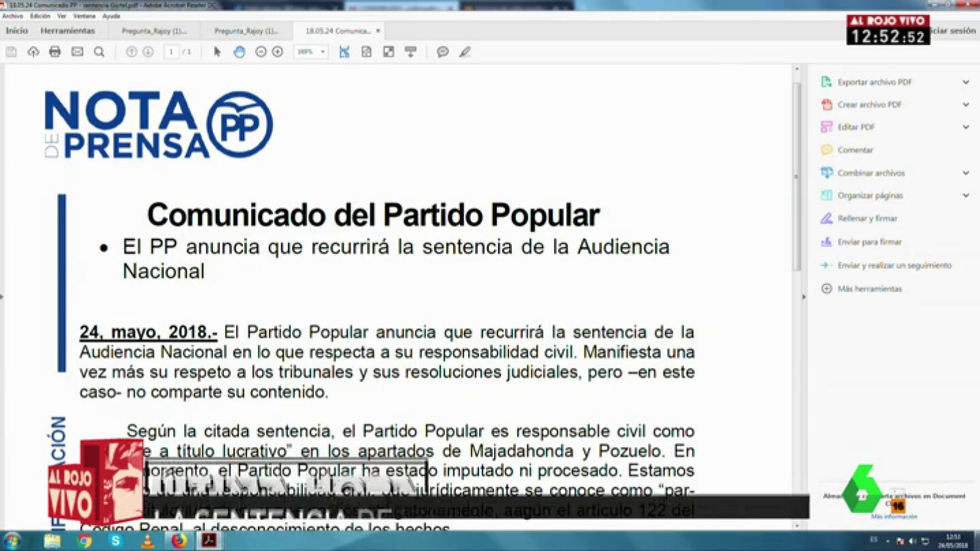Open the Exportar archivo PDF tool

pos(875,82)
